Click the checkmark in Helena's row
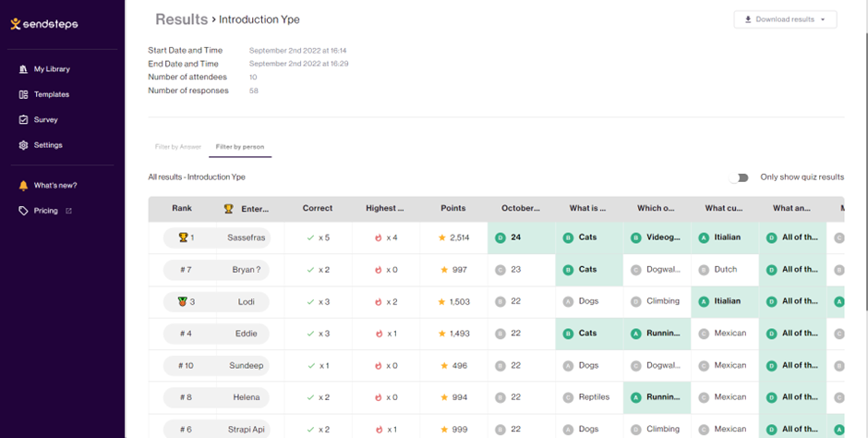 pos(310,397)
